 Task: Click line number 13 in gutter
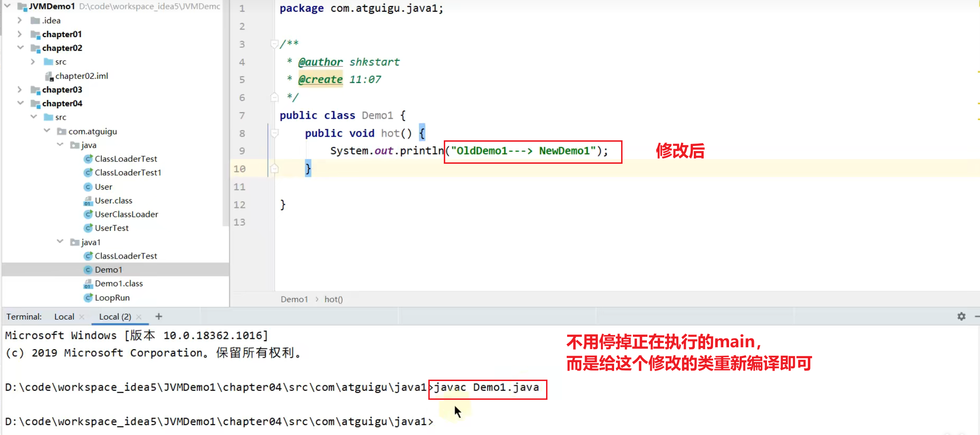click(x=240, y=222)
